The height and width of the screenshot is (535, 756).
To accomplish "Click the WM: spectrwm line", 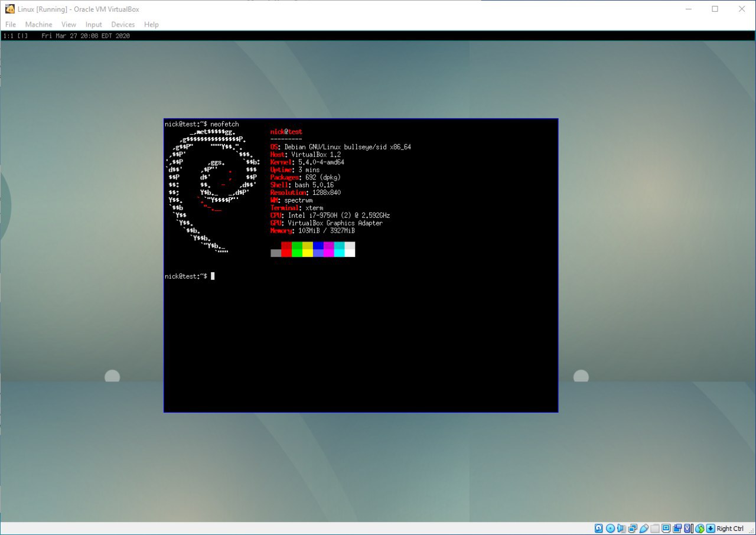I will (x=292, y=201).
